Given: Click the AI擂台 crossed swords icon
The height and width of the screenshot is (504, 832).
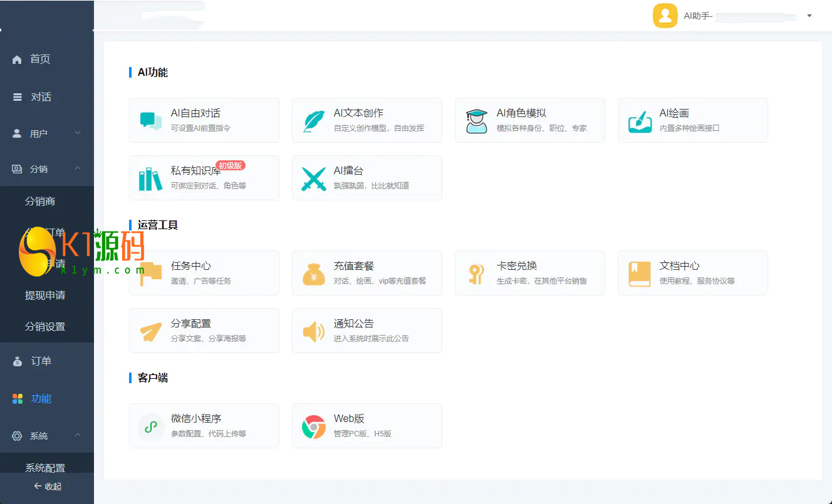Looking at the screenshot, I should (x=314, y=178).
